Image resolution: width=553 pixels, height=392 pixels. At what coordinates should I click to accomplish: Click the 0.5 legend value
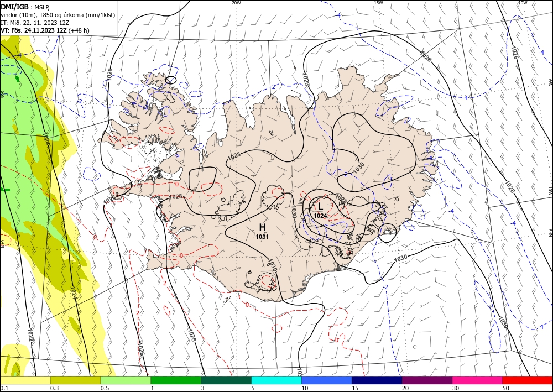tap(105, 388)
